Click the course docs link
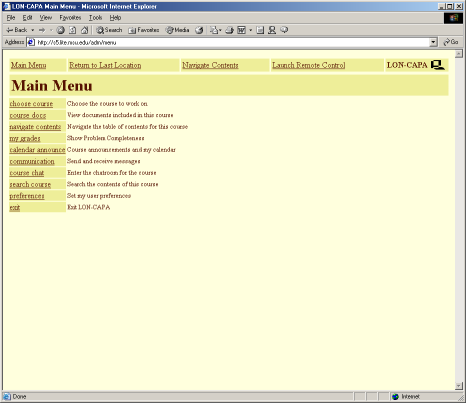 [28, 115]
